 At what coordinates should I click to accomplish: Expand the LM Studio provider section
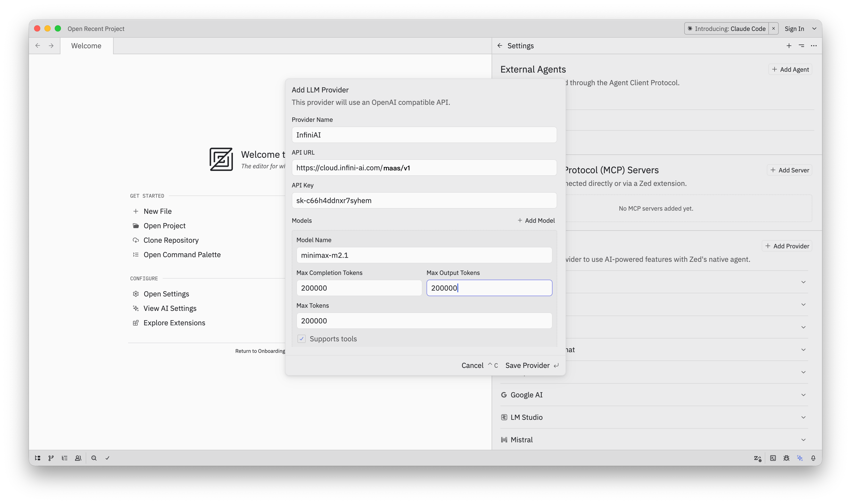pyautogui.click(x=803, y=417)
